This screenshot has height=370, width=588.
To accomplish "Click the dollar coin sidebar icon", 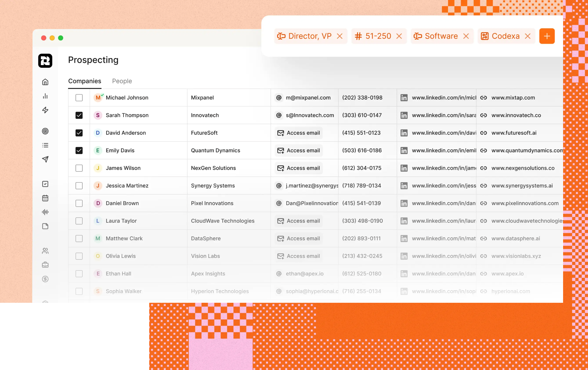I will tap(45, 279).
